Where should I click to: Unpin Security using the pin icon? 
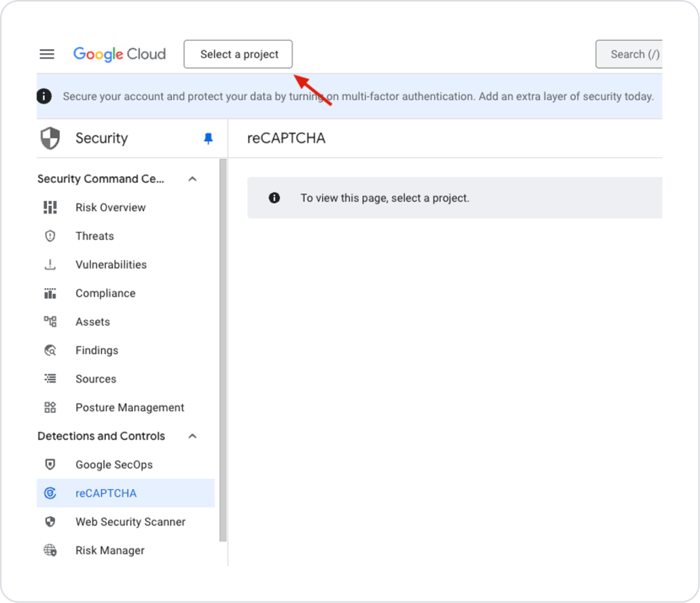tap(208, 138)
